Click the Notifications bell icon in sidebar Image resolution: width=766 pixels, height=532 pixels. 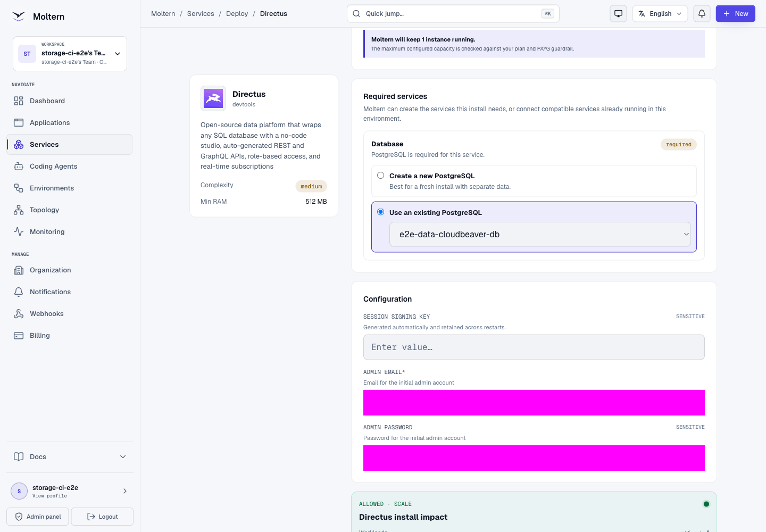point(19,292)
